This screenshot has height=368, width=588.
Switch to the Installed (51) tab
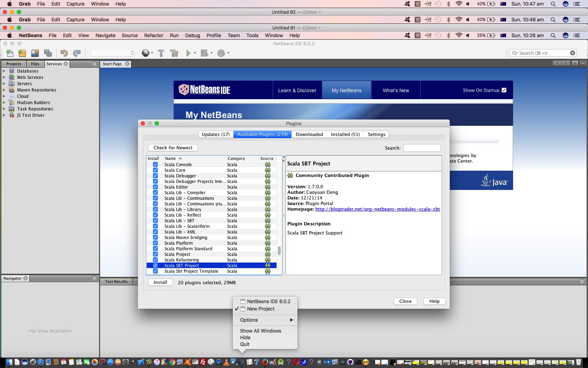click(345, 134)
